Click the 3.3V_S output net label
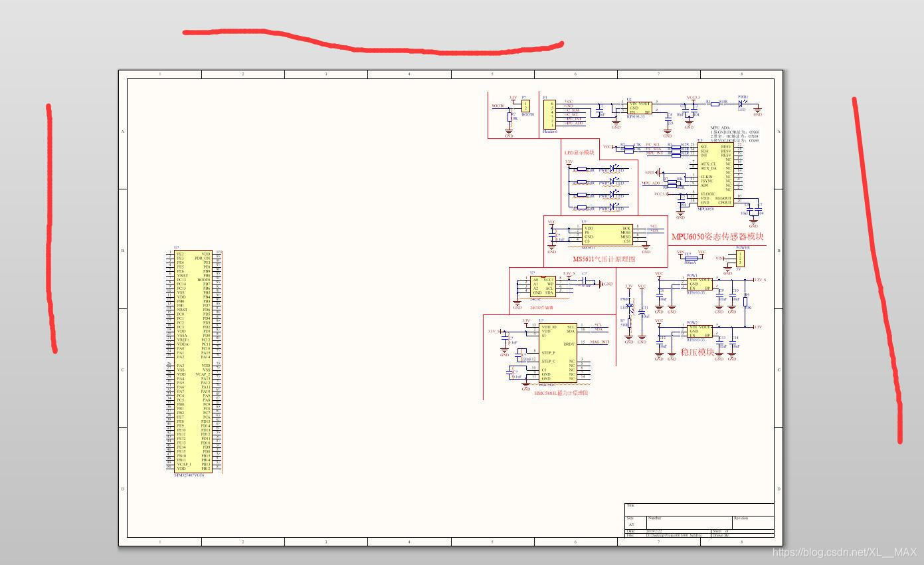This screenshot has width=924, height=565. [x=759, y=280]
